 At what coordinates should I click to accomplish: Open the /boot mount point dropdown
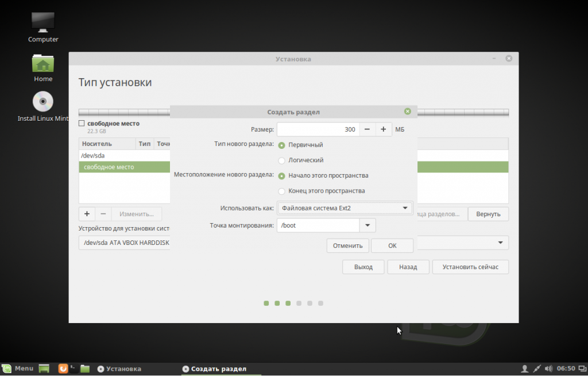tap(367, 225)
